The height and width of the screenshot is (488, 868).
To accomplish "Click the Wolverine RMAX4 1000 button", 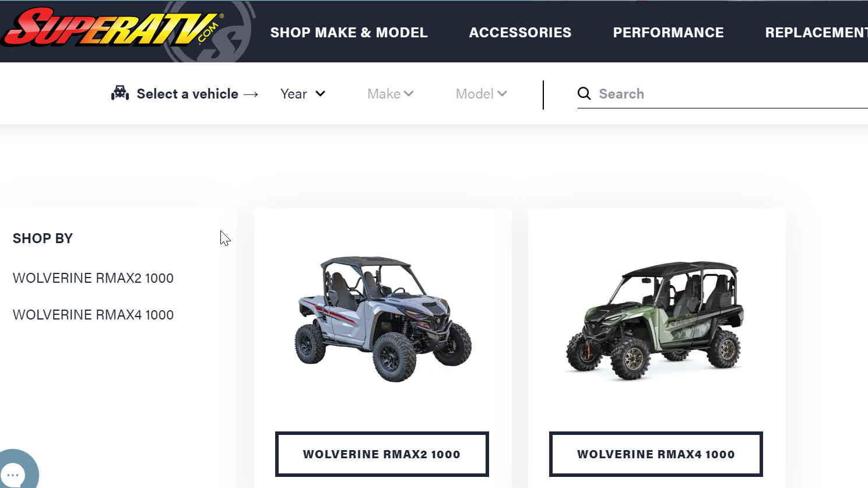I will [x=656, y=454].
